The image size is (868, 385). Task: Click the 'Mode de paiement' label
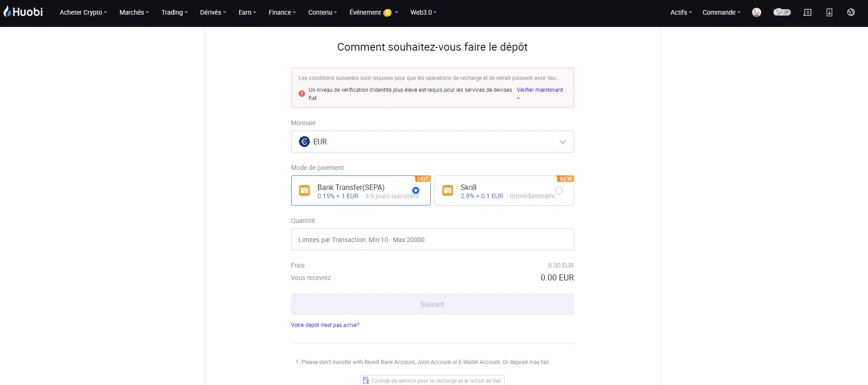317,168
